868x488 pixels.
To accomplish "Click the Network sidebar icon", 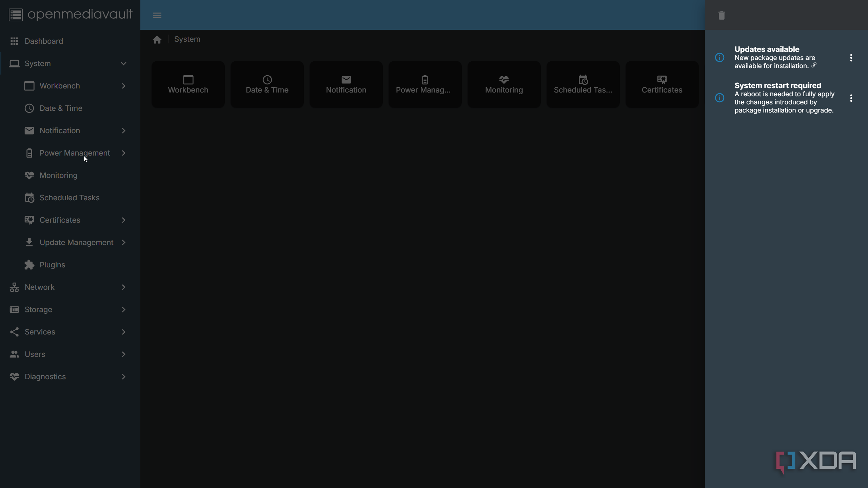I will (14, 287).
